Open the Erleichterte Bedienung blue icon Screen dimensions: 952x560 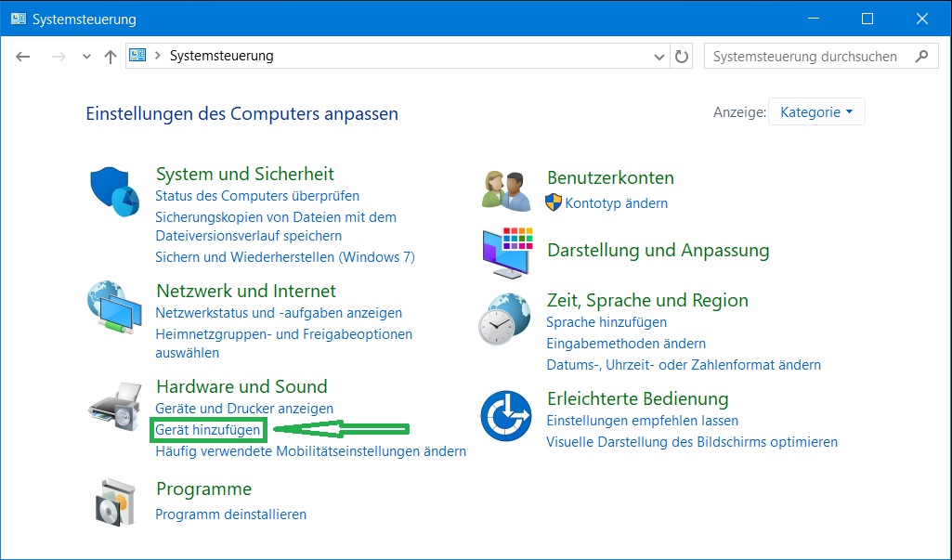pos(506,416)
